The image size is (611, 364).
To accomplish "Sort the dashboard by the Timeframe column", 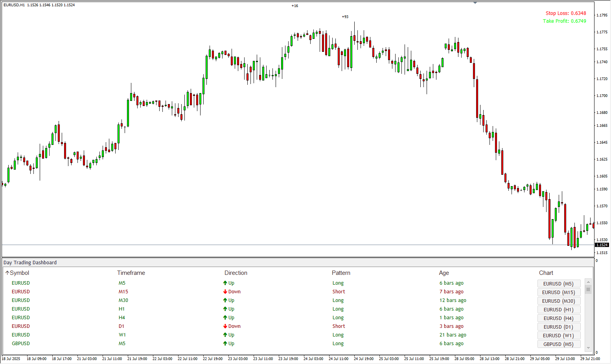I will coord(131,273).
